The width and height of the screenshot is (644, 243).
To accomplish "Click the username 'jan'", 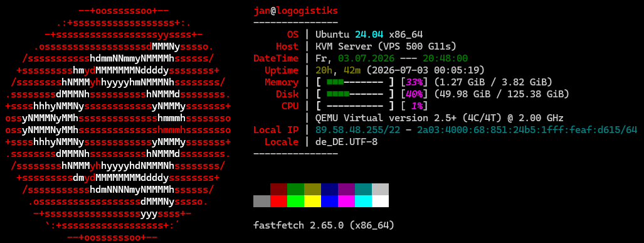I will click(261, 11).
